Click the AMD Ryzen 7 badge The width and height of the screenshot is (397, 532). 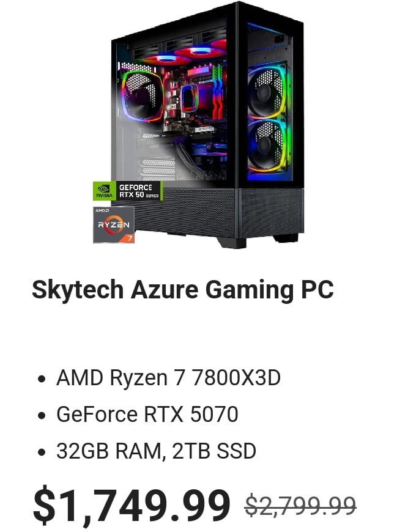[114, 225]
